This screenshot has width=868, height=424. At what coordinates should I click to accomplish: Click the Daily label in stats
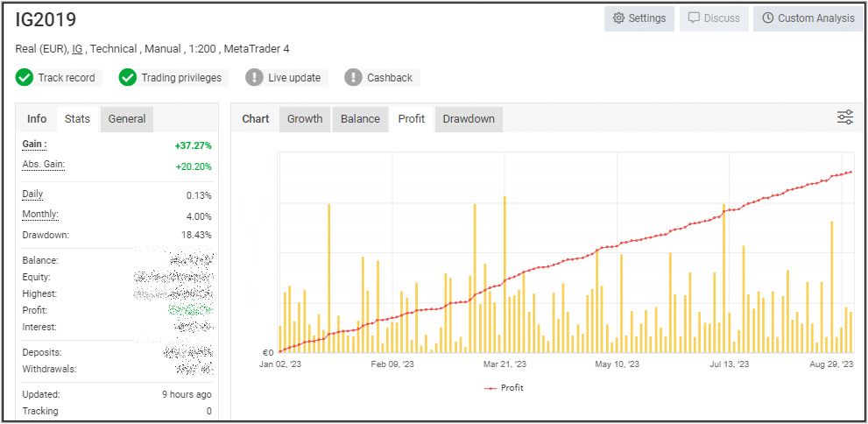point(32,194)
